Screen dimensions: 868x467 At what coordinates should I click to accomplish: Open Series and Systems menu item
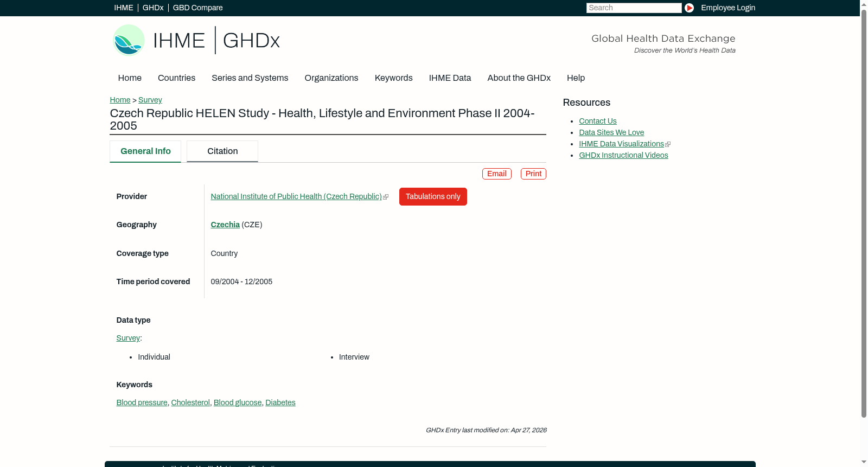[x=250, y=78]
